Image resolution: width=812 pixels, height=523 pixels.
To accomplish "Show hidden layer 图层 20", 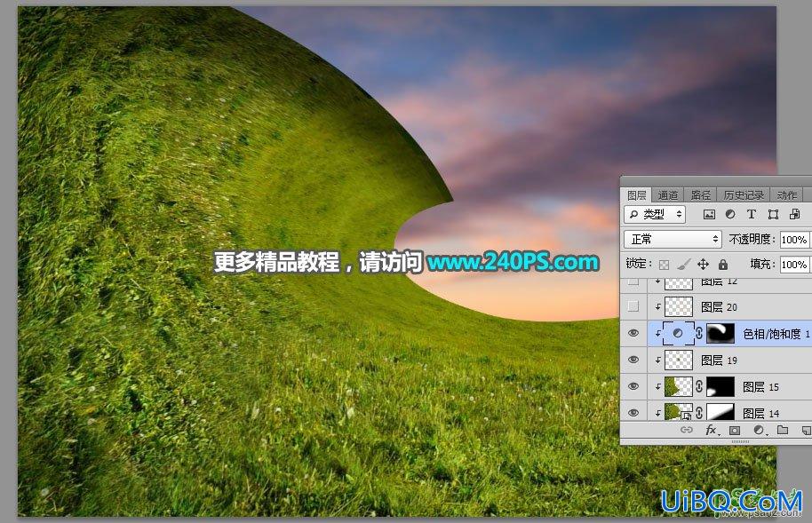I will [633, 306].
